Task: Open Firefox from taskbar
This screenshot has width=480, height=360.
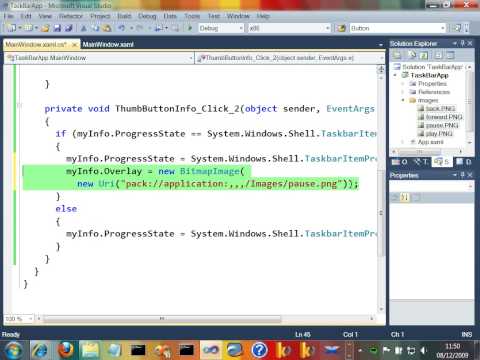Action: pos(65,350)
